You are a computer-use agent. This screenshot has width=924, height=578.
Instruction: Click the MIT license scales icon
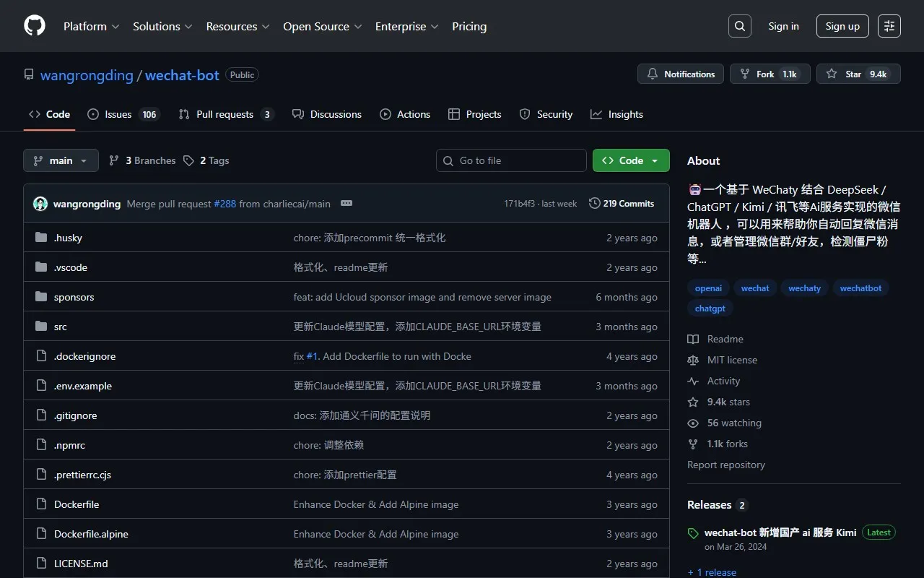pyautogui.click(x=693, y=360)
